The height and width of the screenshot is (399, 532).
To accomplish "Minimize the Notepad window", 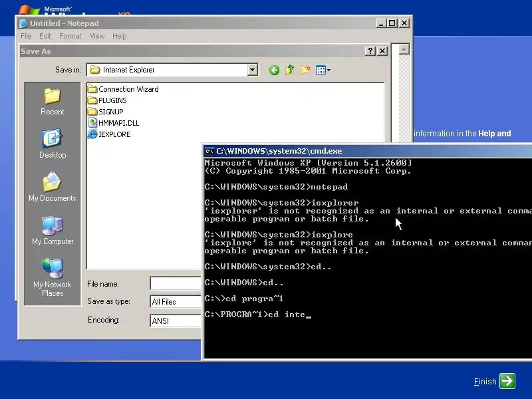I will (x=381, y=23).
